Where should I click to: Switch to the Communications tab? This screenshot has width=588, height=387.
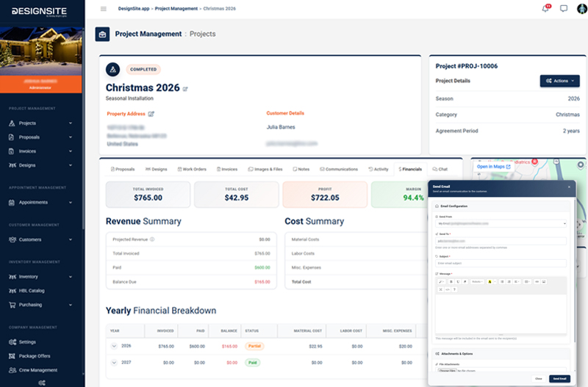point(339,170)
